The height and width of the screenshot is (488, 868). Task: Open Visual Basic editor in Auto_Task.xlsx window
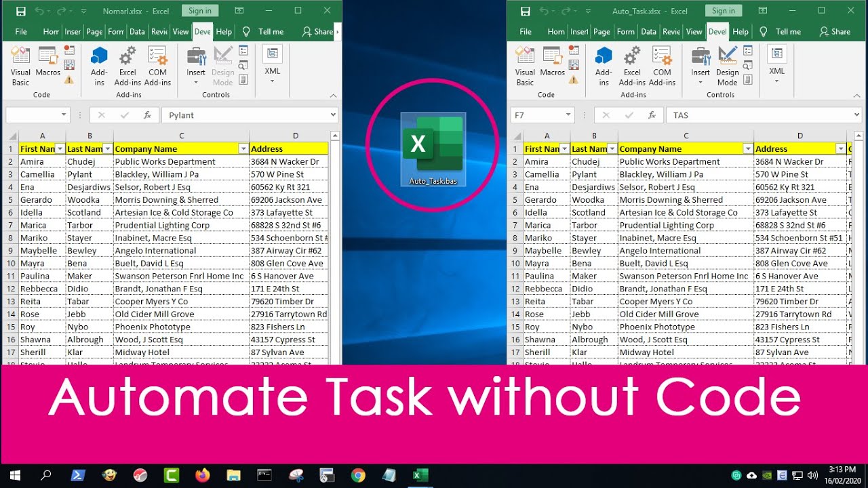point(526,66)
